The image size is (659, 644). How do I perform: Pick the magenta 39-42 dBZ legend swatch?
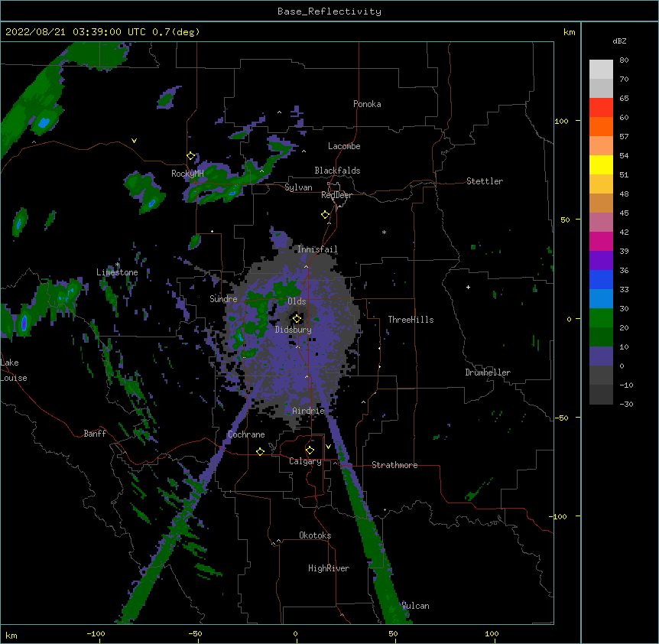tap(601, 241)
